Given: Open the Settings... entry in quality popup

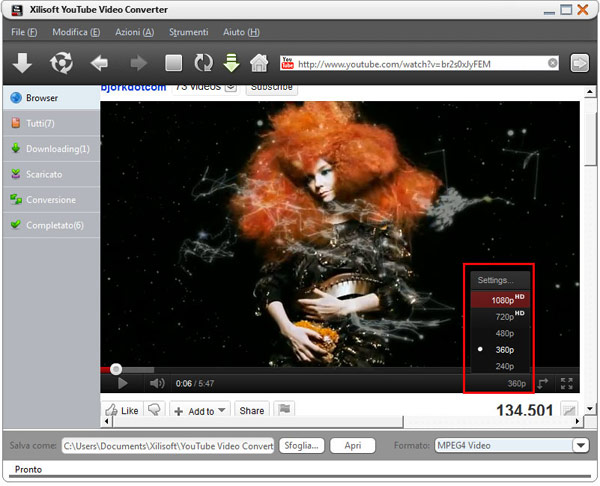Looking at the screenshot, I should (x=501, y=280).
